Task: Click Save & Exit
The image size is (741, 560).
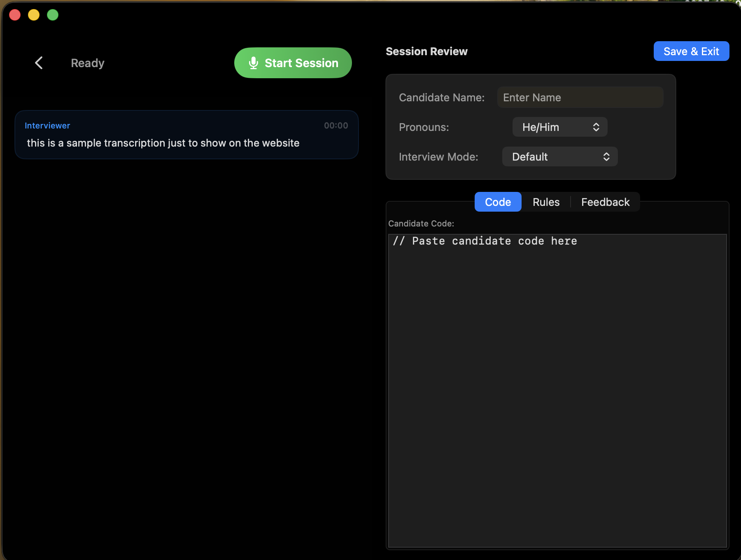Action: pyautogui.click(x=691, y=51)
